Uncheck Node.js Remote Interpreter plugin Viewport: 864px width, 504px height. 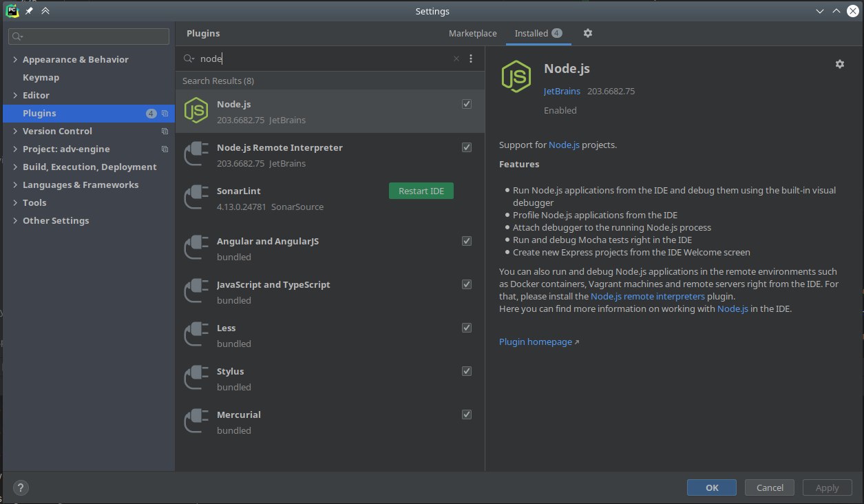467,147
